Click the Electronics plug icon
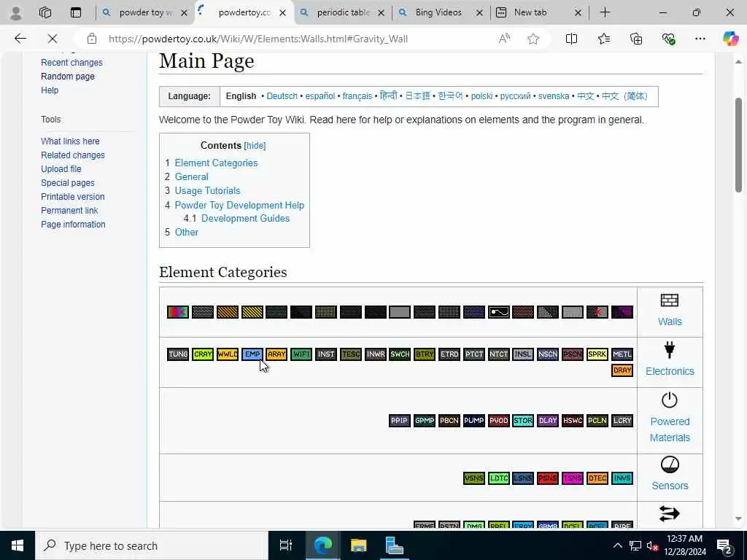Screen dimensions: 747x560 670,350
